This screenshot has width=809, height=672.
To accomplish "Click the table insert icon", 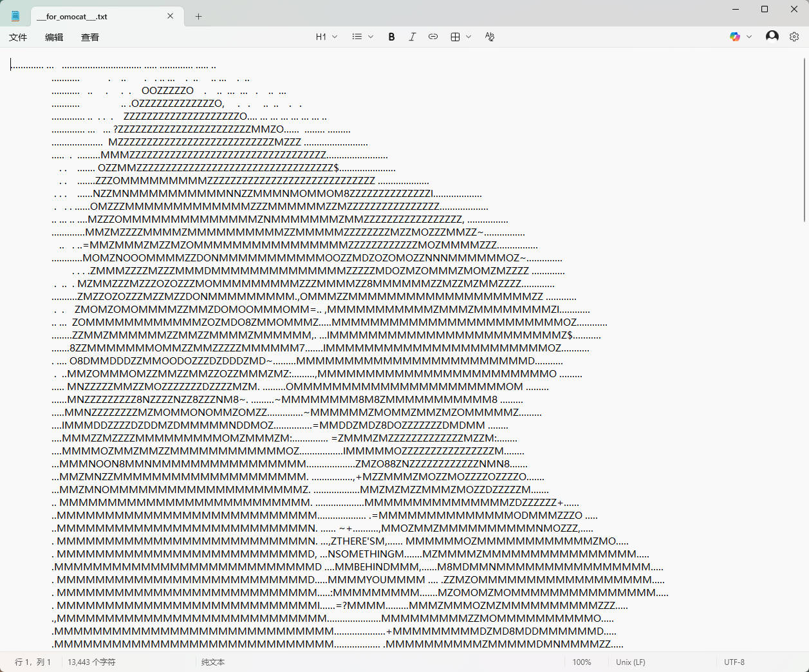I will click(456, 37).
